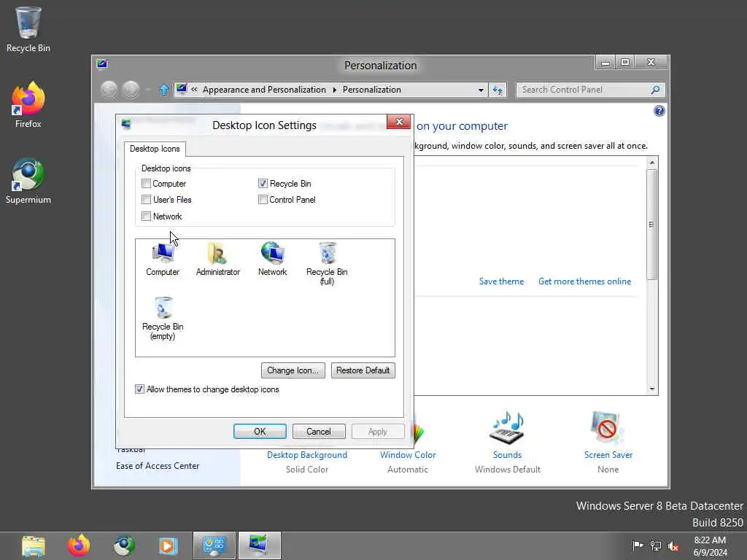The width and height of the screenshot is (747, 560).
Task: Click the Personalization breadcrumb segment
Action: tap(371, 90)
